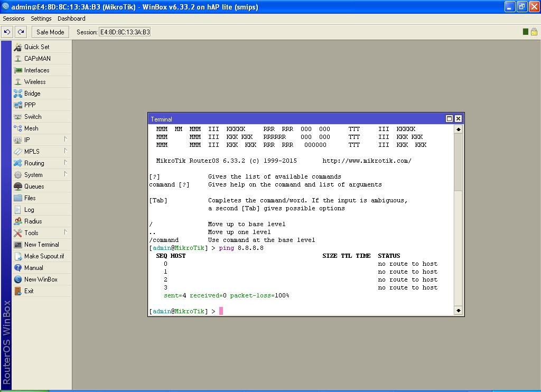Select Interfaces label in sidebar

click(x=37, y=70)
